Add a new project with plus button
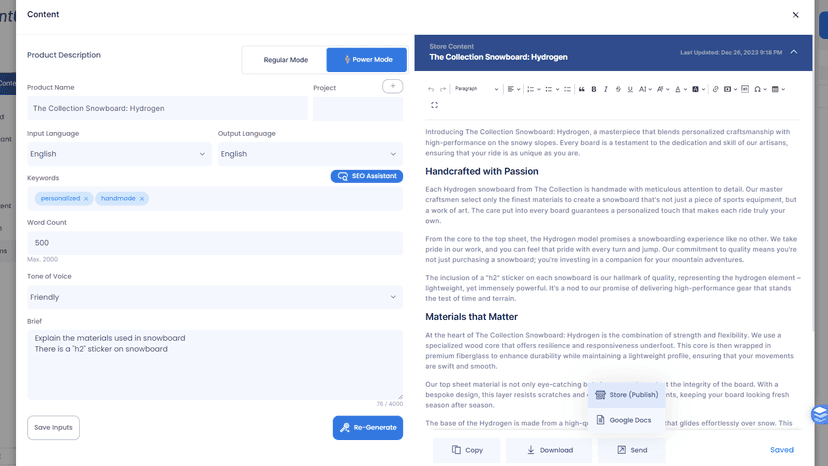This screenshot has width=828, height=466. (392, 86)
